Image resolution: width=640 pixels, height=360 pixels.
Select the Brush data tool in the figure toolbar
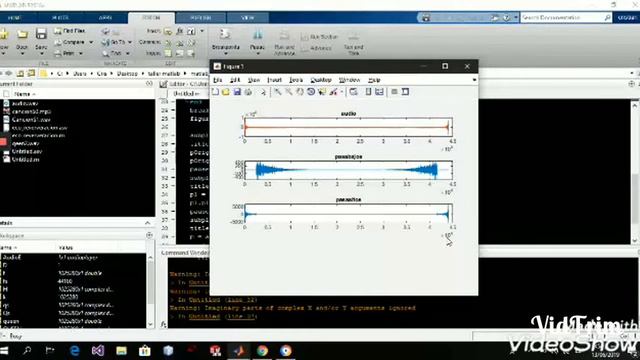coord(333,92)
